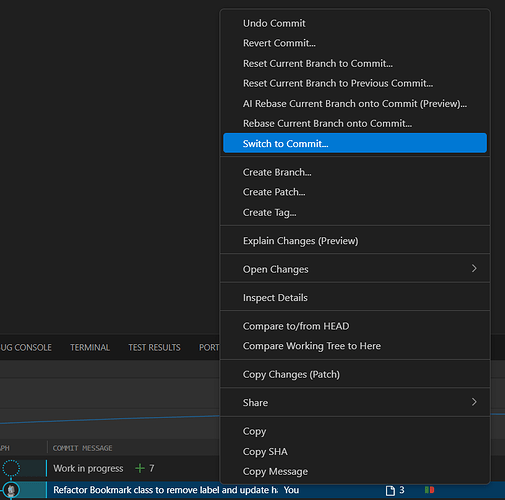Select the Work in progress row
Screen dimensions: 505x500
[x=110, y=468]
